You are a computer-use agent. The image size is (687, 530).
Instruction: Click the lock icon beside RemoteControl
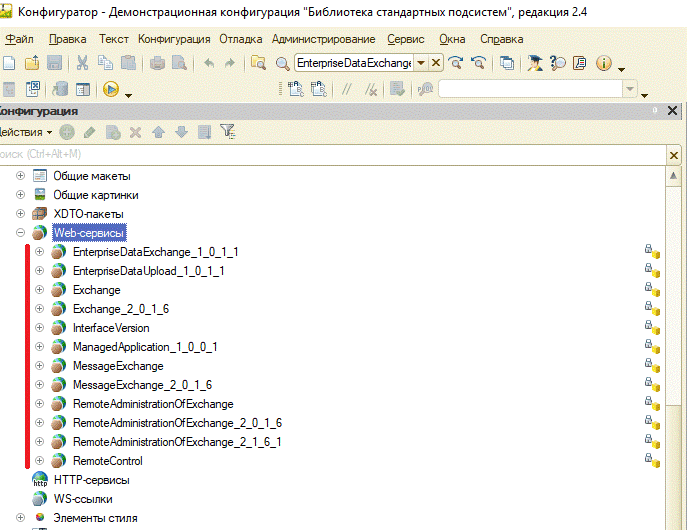[x=651, y=461]
